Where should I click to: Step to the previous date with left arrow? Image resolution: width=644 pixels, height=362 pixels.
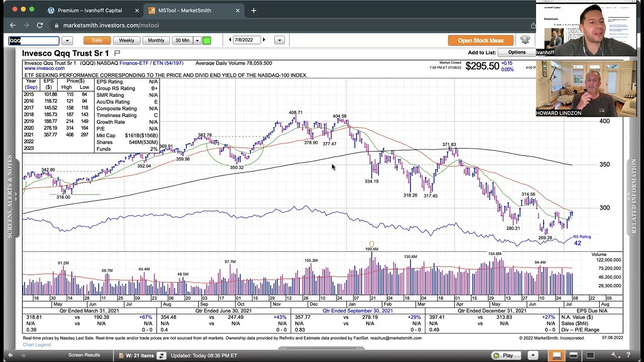(230, 40)
